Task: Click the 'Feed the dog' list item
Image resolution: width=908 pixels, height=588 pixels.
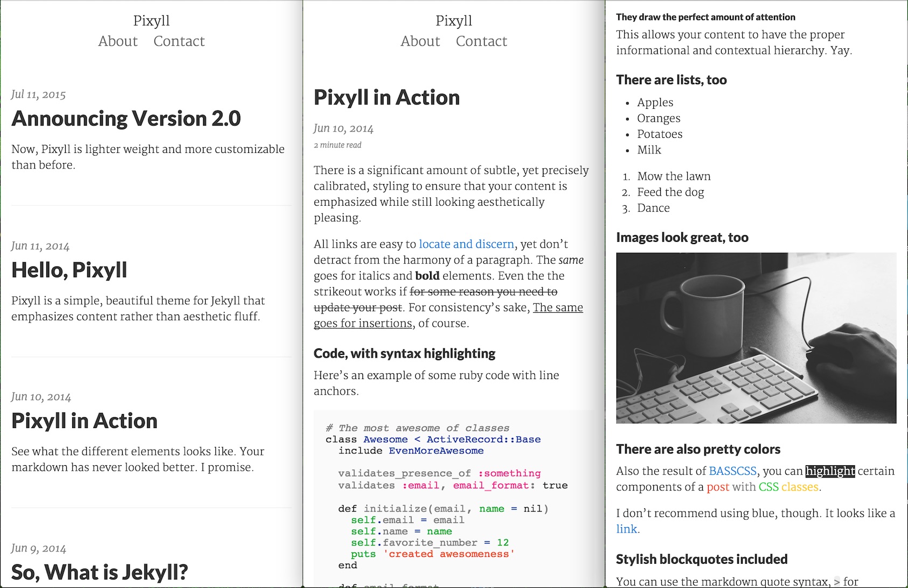Action: click(x=670, y=192)
